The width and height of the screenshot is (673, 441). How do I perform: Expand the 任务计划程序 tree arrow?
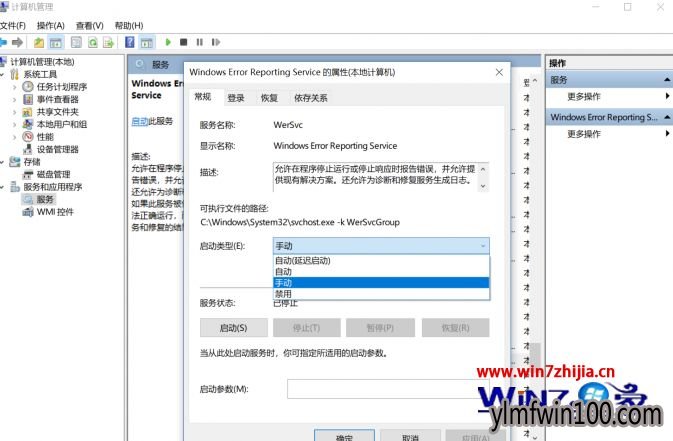click(x=15, y=87)
